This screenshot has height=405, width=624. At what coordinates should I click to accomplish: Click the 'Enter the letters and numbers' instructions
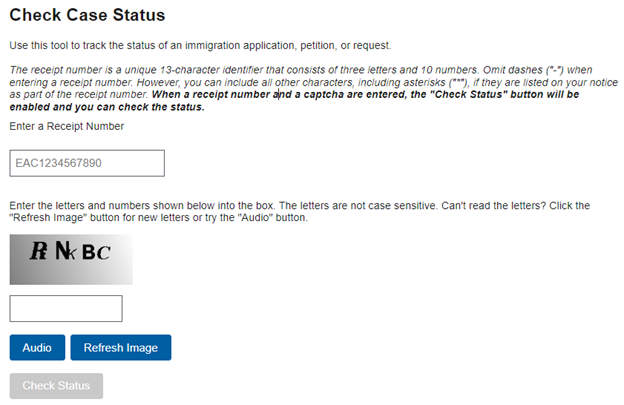click(299, 212)
